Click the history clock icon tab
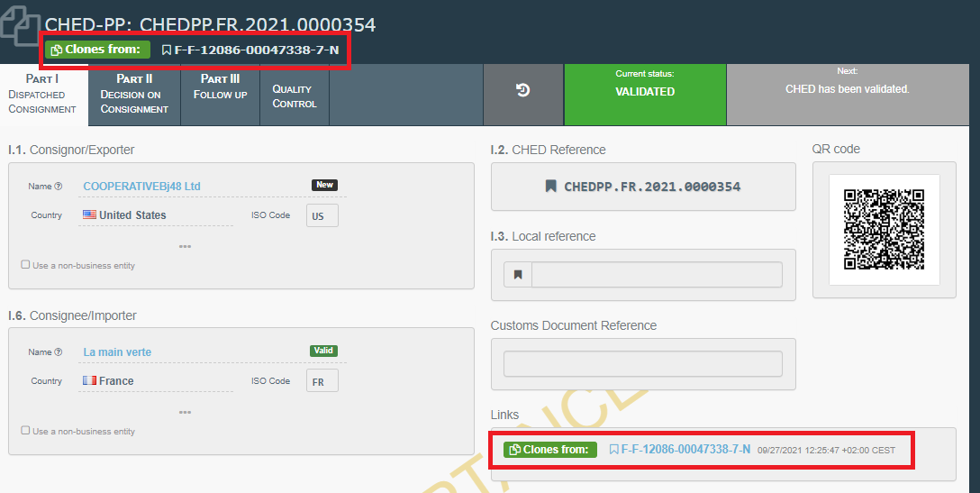This screenshot has height=493, width=980. 523,91
